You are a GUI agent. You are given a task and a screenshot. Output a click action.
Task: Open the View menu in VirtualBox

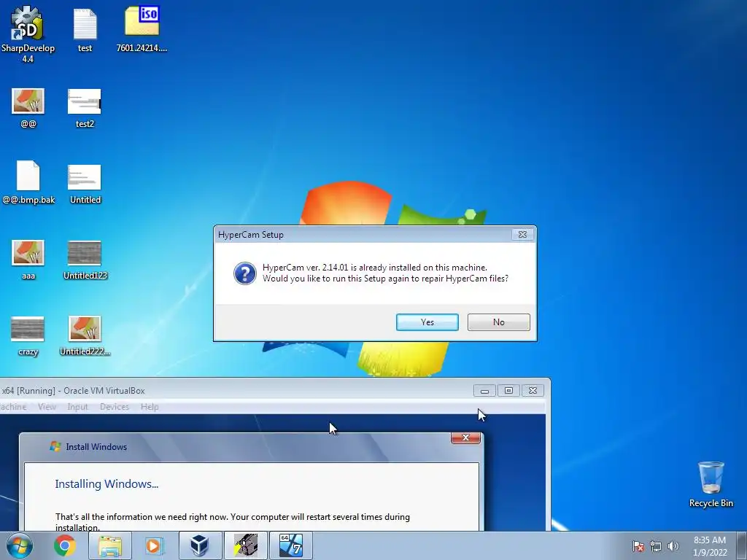(47, 407)
